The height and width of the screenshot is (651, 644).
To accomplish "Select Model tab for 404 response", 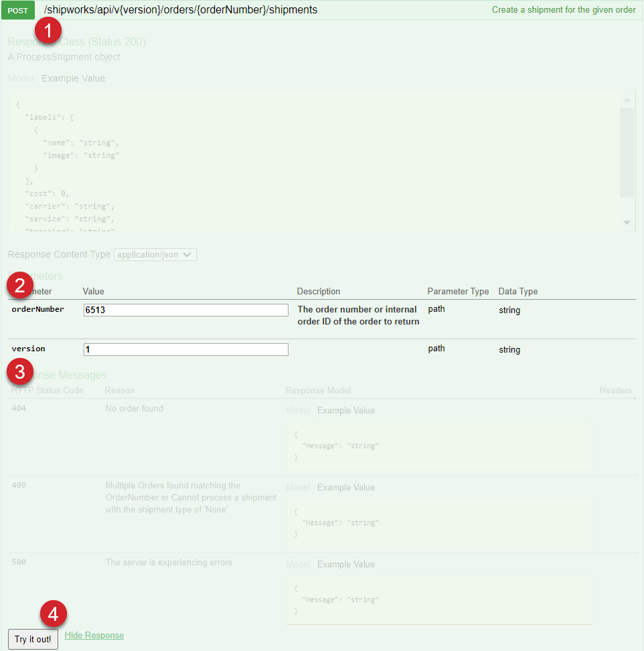I will (298, 411).
